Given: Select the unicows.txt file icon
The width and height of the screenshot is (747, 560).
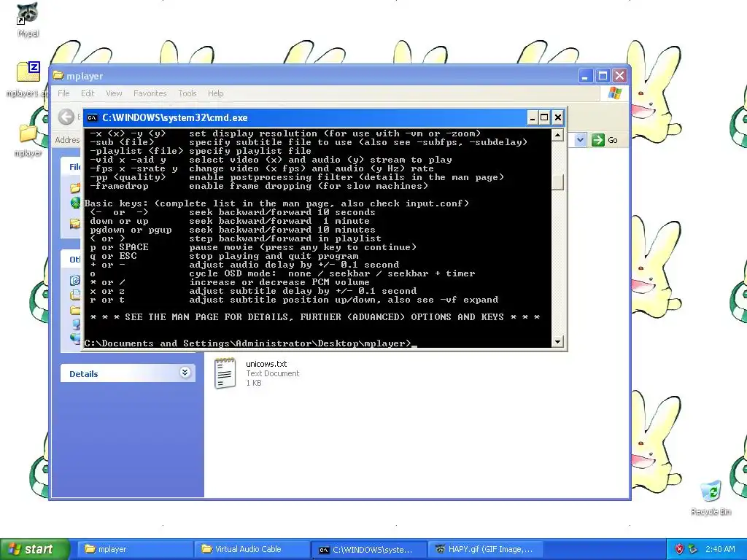Looking at the screenshot, I should 225,373.
